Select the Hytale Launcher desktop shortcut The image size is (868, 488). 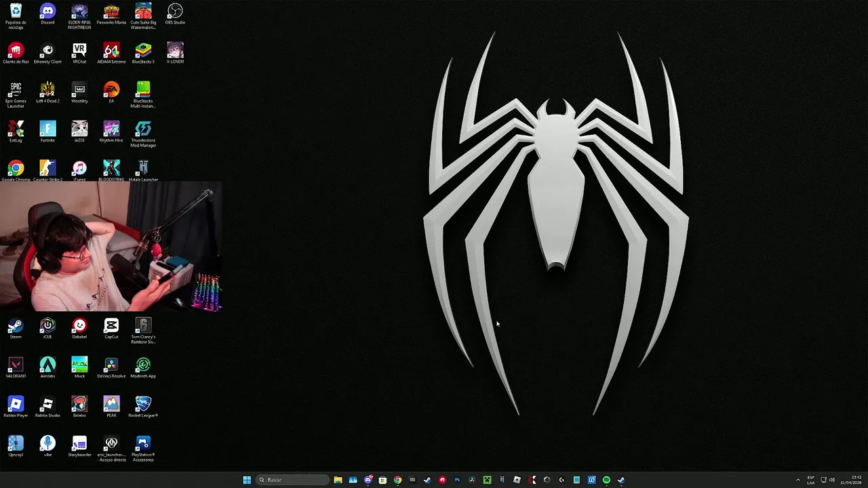click(x=143, y=171)
